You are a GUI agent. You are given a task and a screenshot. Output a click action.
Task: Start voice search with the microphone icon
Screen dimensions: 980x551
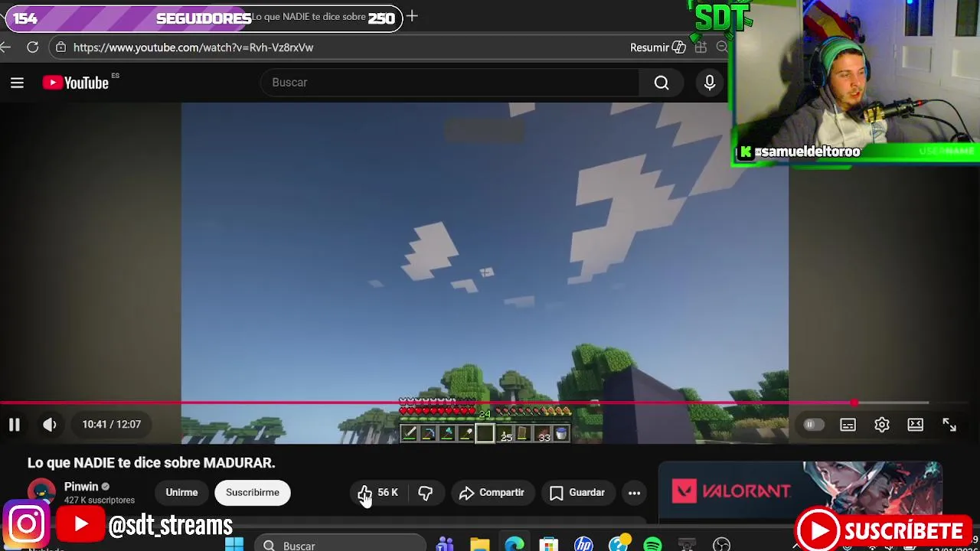click(x=710, y=83)
